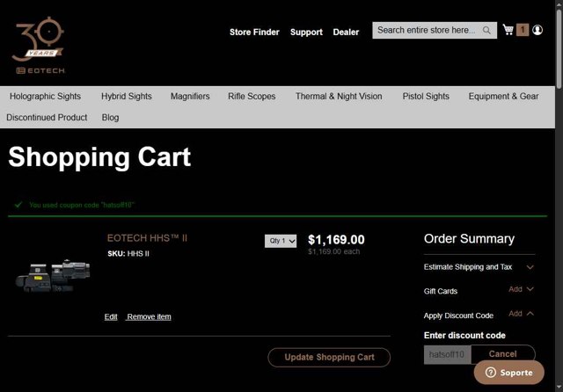Expand Estimate Shipping and Tax chevron

[530, 267]
